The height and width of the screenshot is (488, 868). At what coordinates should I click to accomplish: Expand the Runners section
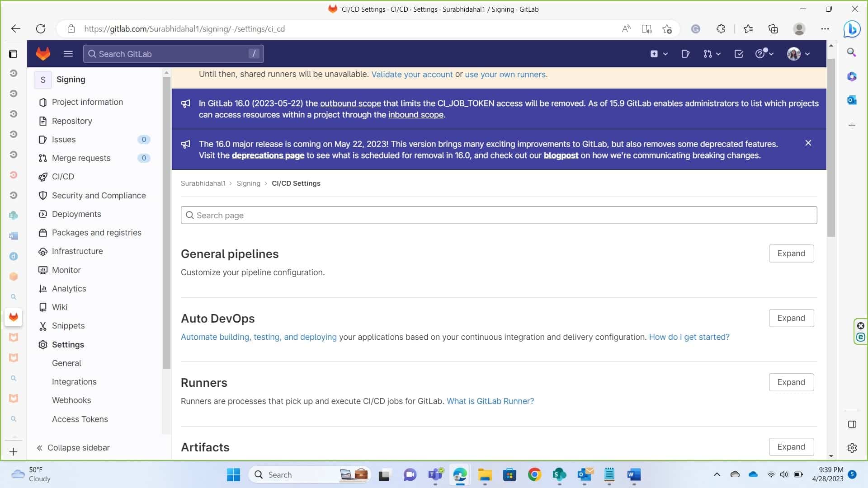[x=791, y=382]
